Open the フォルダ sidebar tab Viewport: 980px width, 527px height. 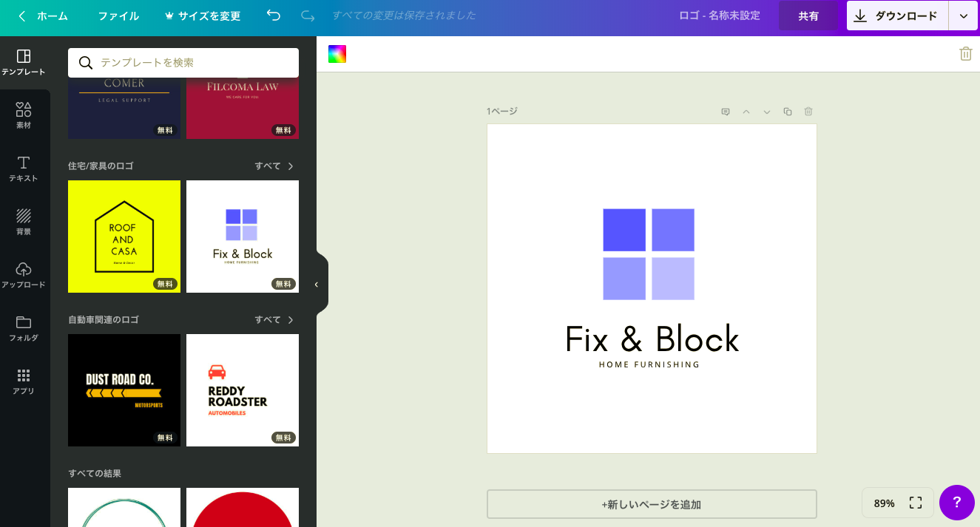(24, 329)
